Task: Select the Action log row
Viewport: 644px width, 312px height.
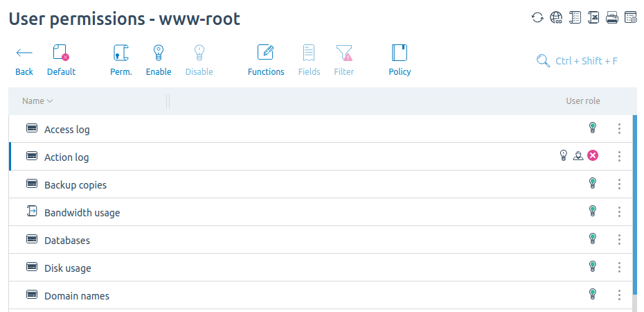Action: coord(321,157)
